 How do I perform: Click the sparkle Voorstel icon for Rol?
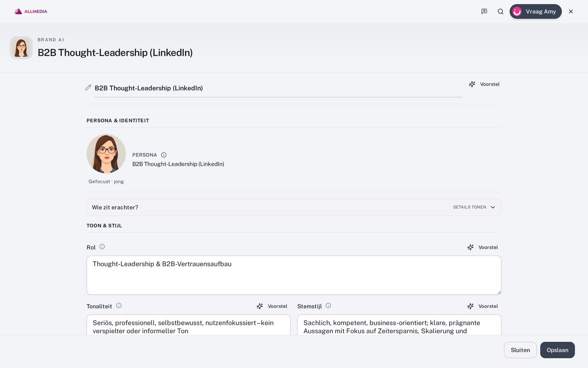point(470,247)
